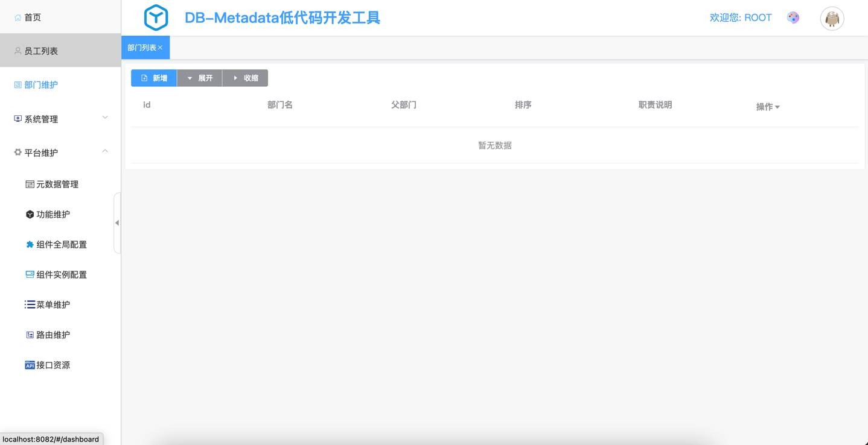868x445 pixels.
Task: Go to 首页 in sidebar
Action: pos(33,17)
